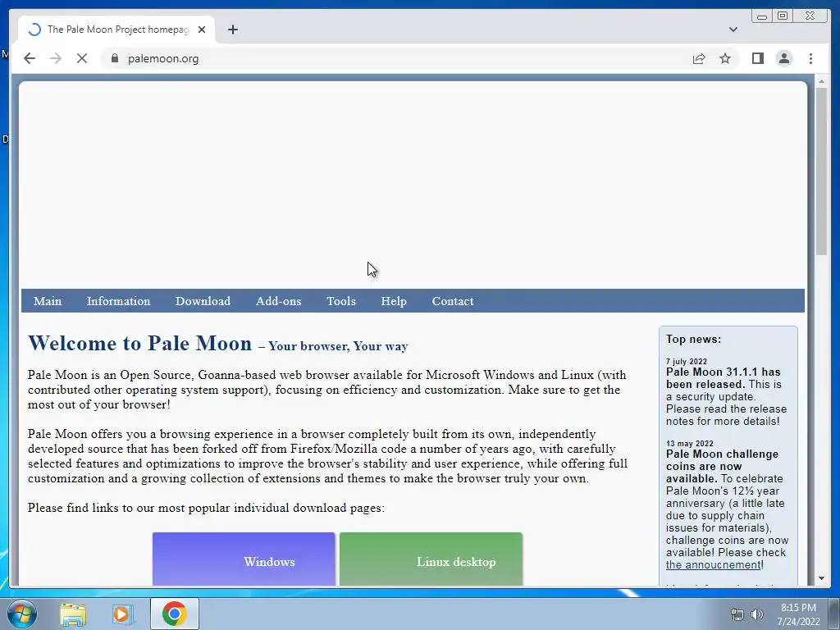Launch Windows Media Player from taskbar
The height and width of the screenshot is (630, 840).
(x=121, y=614)
